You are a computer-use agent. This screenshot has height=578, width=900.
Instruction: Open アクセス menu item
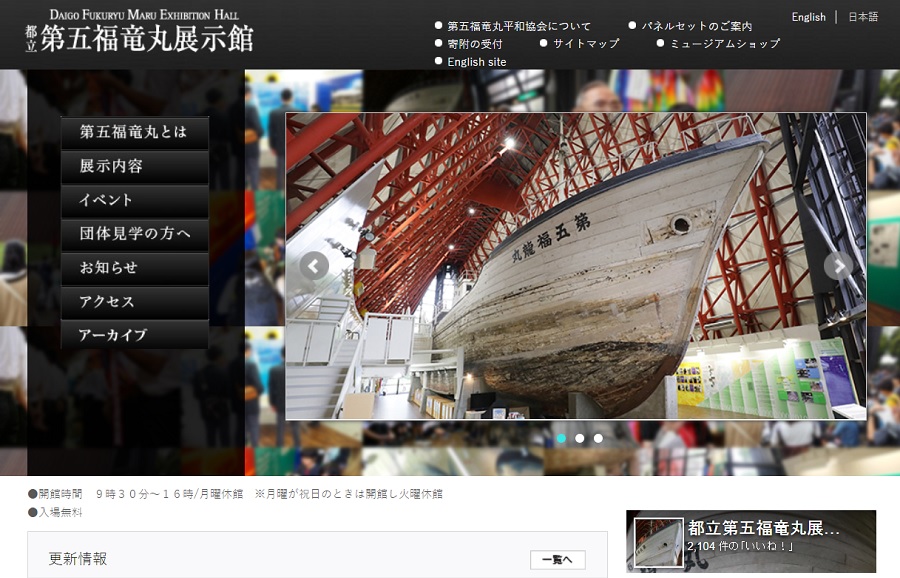click(x=135, y=302)
